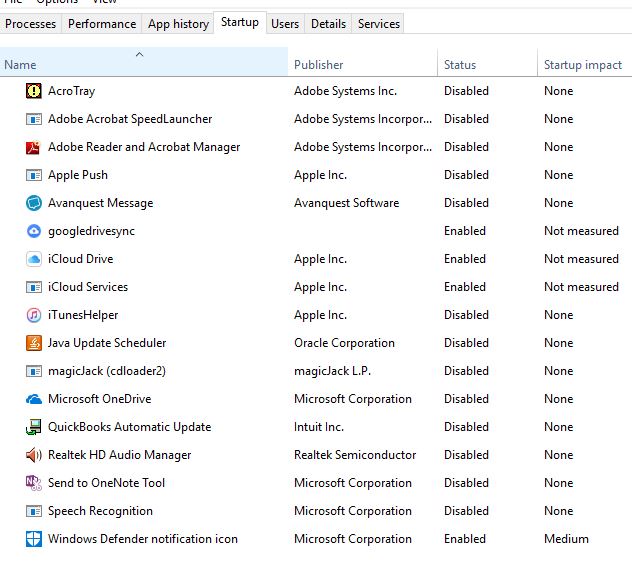Click the iCloud Drive cloud icon
The image size is (632, 564).
[x=33, y=259]
